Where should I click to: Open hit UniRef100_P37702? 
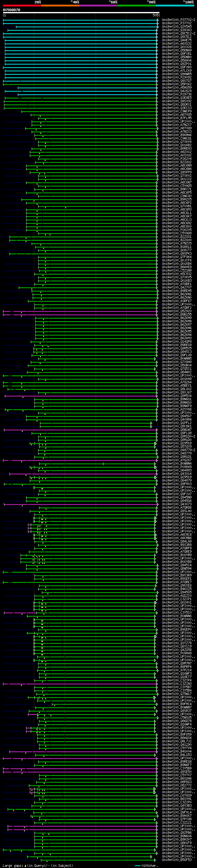click(177, 23)
